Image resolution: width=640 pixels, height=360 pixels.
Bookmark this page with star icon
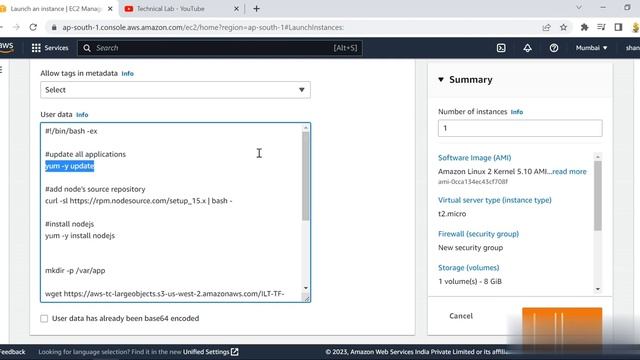coord(563,27)
